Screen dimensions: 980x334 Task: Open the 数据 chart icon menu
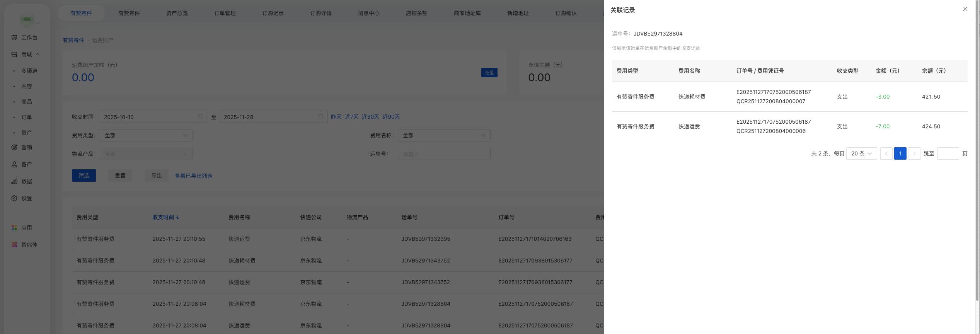[x=14, y=181]
